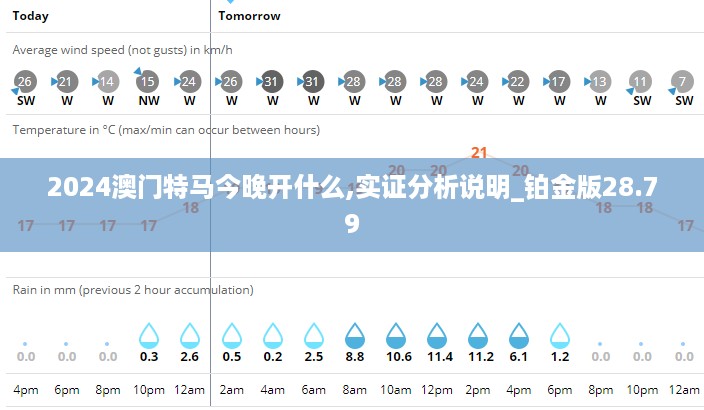
Task: Click the orange 21 peak temperature point
Action: coord(479,153)
